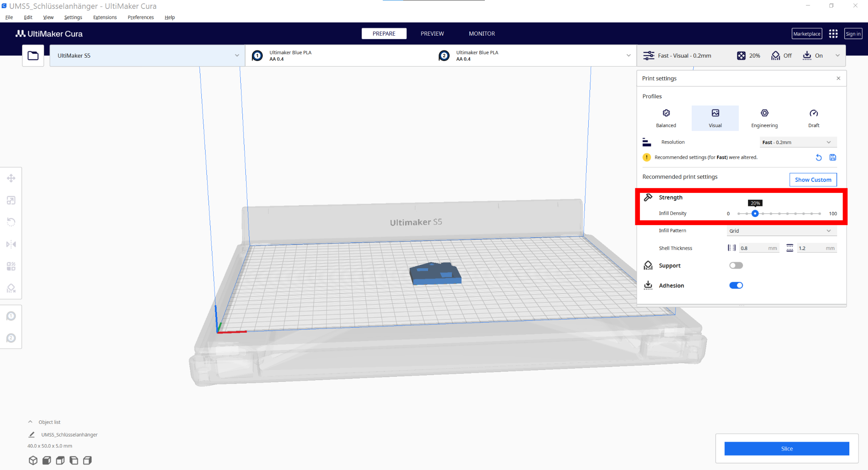The height and width of the screenshot is (470, 868).
Task: Select the Engineering profile
Action: [765, 118]
